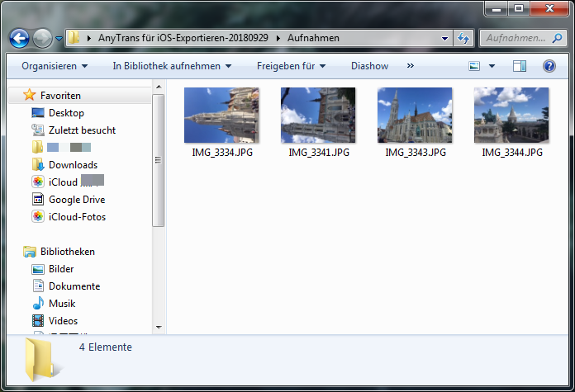Click the Forward navigation arrow button

click(42, 38)
